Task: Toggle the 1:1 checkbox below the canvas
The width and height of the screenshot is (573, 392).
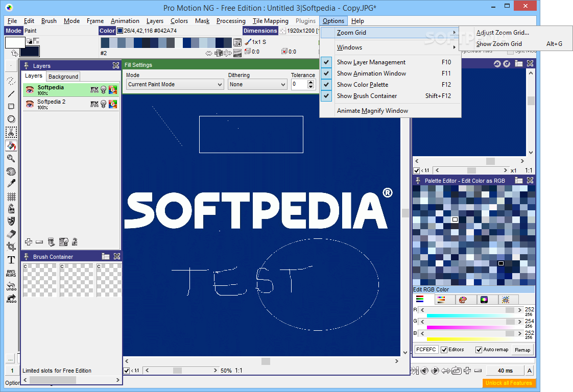Action: point(127,371)
